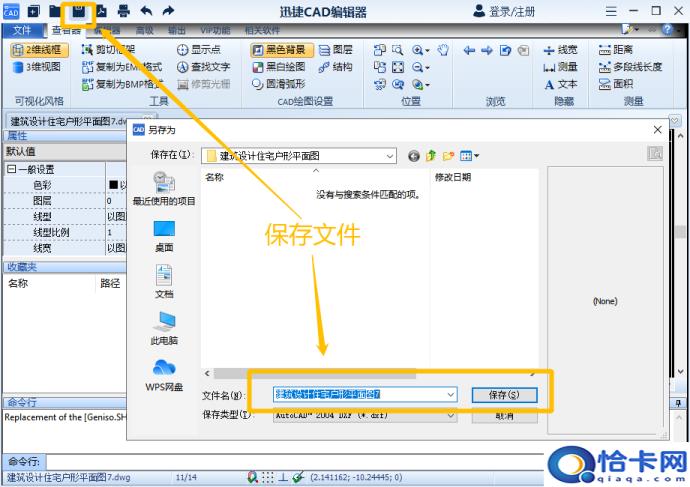Open the 文件 menu tab

point(22,30)
